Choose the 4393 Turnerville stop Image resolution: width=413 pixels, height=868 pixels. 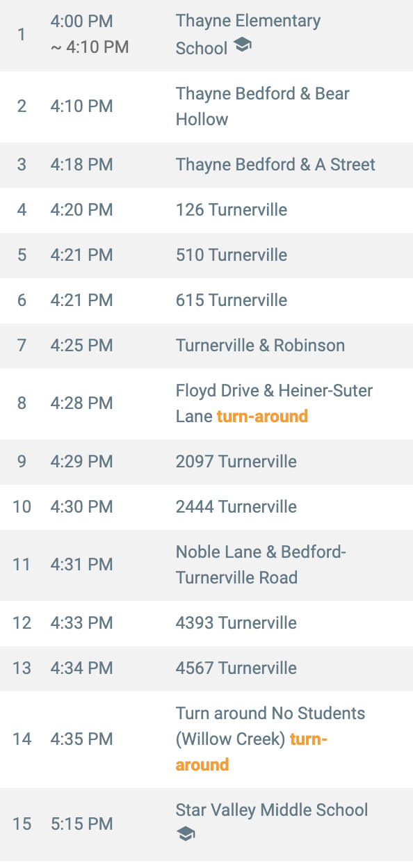pyautogui.click(x=206, y=623)
